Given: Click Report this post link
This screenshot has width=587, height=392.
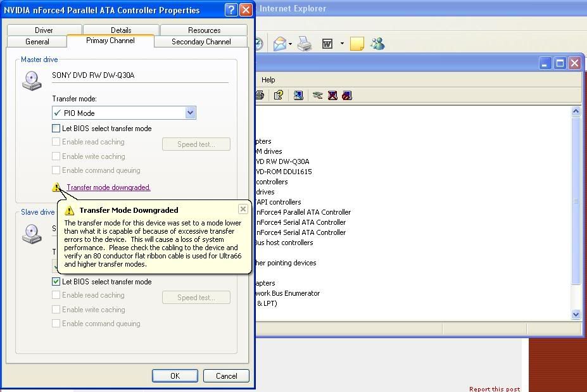Looking at the screenshot, I should point(495,389).
